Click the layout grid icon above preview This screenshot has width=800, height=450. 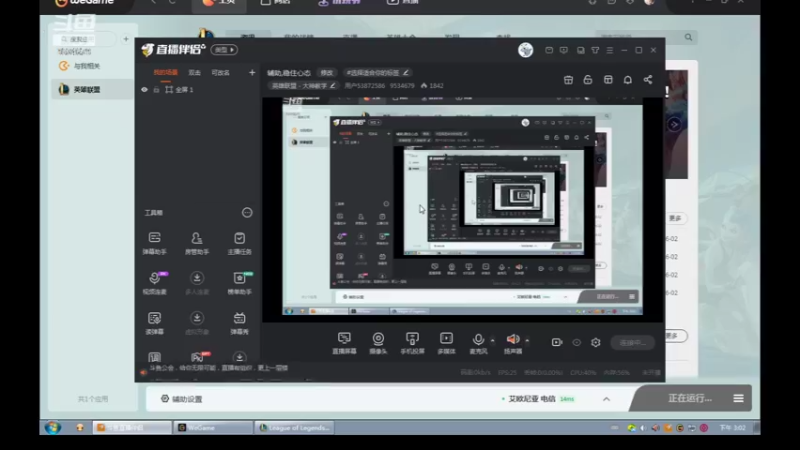608,80
